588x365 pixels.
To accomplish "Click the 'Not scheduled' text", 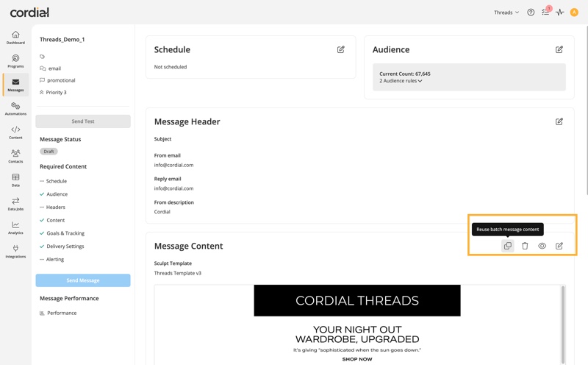I will [171, 67].
